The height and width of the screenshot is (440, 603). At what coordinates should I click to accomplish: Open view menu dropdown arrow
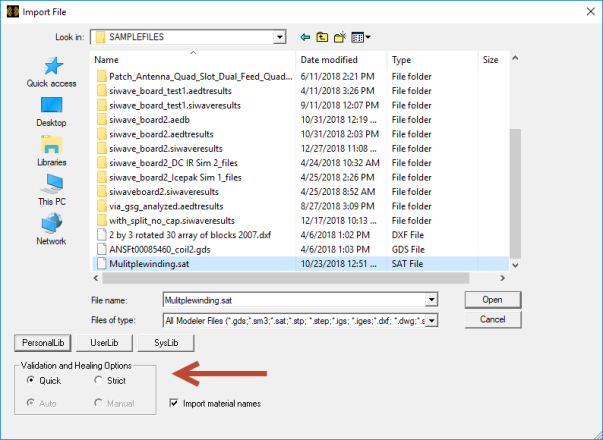click(368, 37)
